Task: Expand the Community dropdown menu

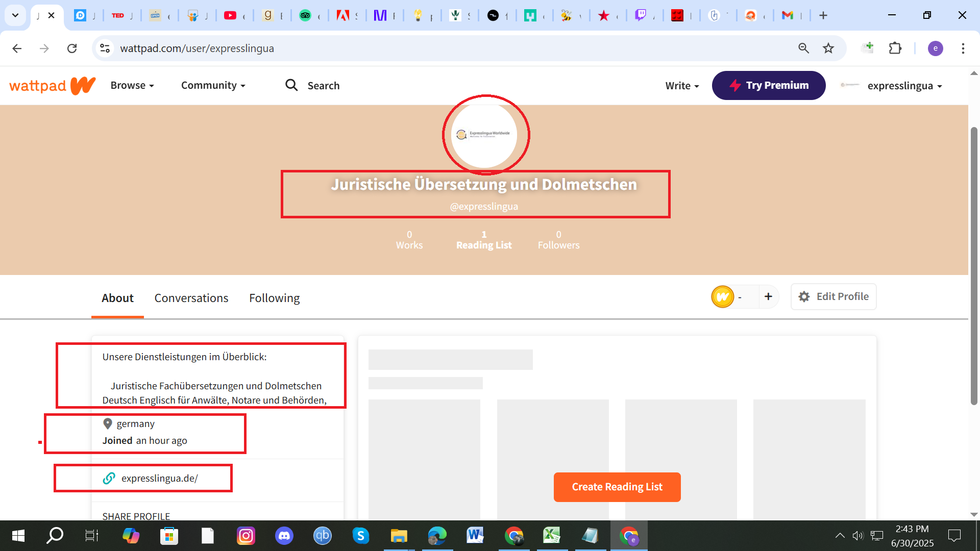Action: click(x=213, y=85)
